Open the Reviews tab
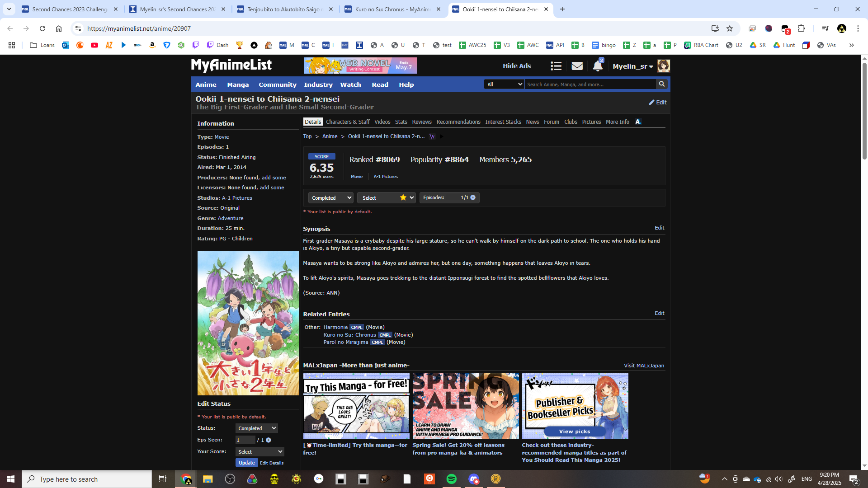The height and width of the screenshot is (488, 868). pos(421,122)
